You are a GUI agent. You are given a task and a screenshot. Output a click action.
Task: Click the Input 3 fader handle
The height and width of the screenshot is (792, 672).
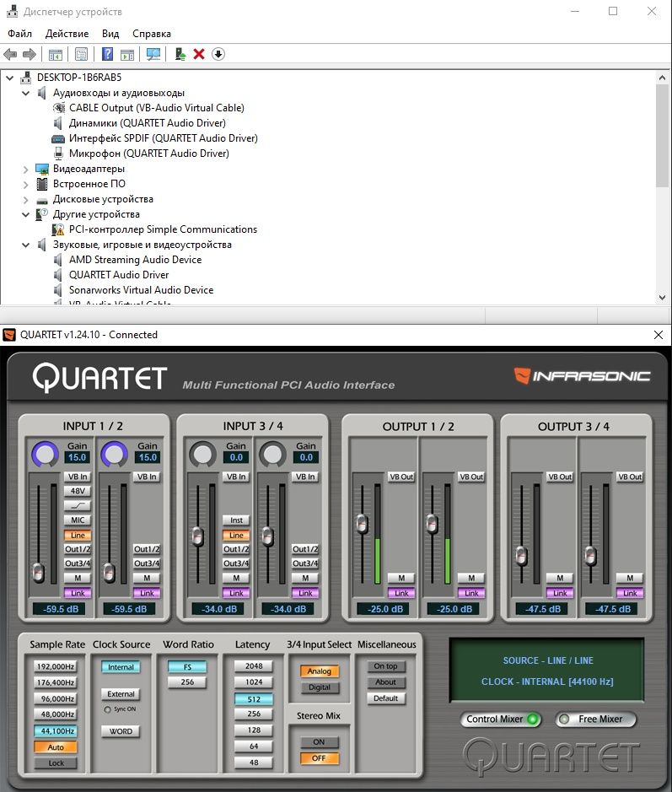(198, 536)
